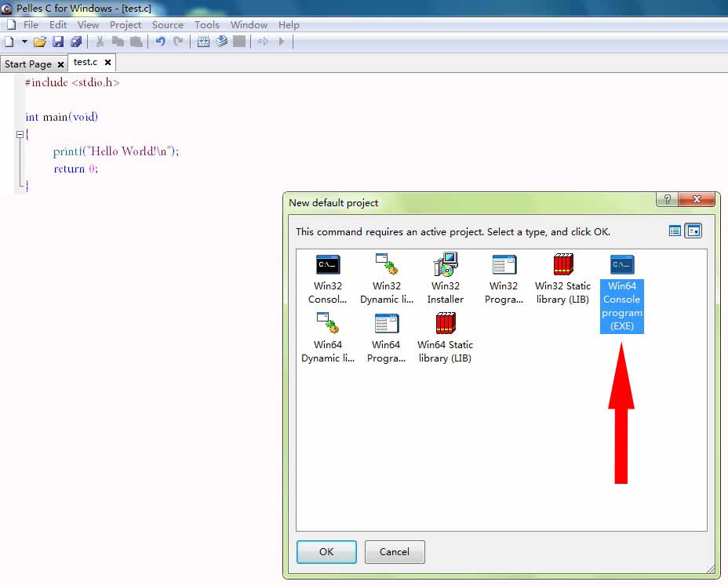Select Win64 Program project type
728x585 pixels.
pyautogui.click(x=386, y=337)
